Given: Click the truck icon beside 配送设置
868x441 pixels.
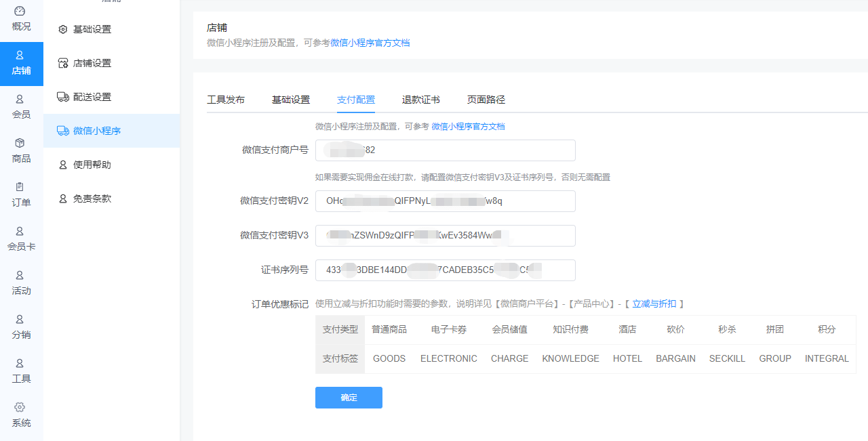Looking at the screenshot, I should (63, 97).
